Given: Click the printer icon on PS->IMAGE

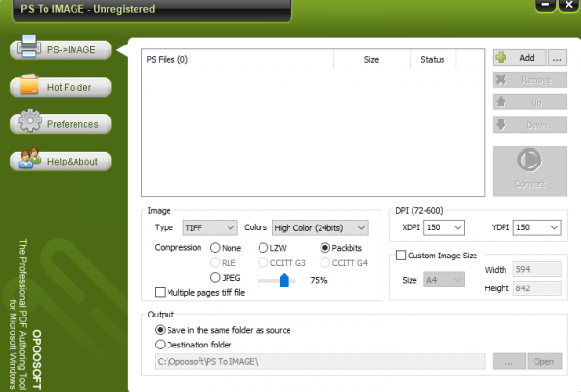Looking at the screenshot, I should coord(29,46).
